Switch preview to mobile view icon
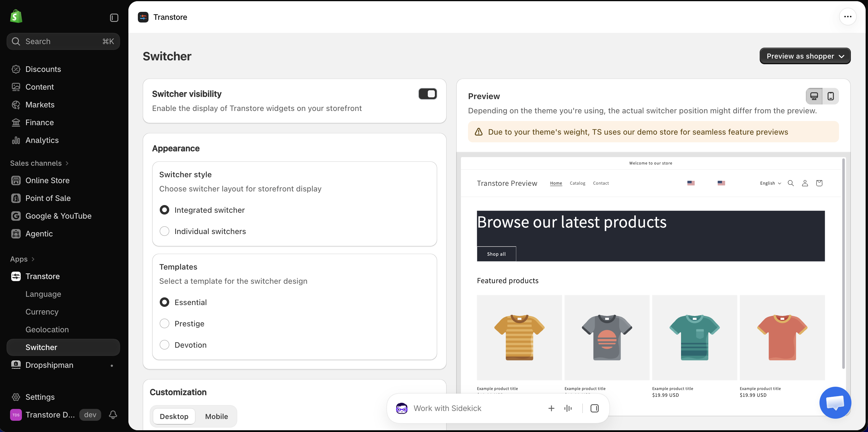This screenshot has height=432, width=868. (830, 96)
